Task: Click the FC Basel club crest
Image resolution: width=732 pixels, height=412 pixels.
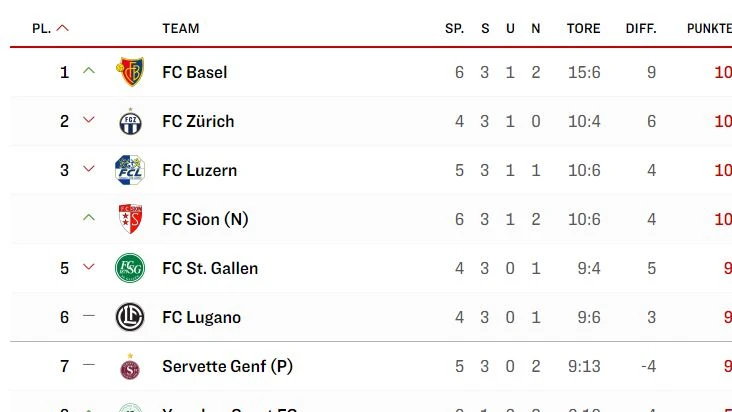Action: [x=130, y=72]
